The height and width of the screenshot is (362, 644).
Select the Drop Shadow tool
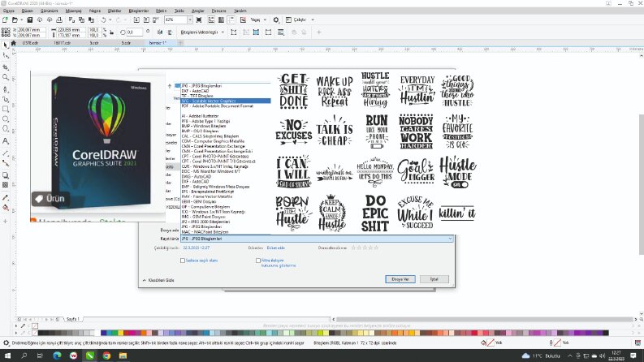point(6,175)
